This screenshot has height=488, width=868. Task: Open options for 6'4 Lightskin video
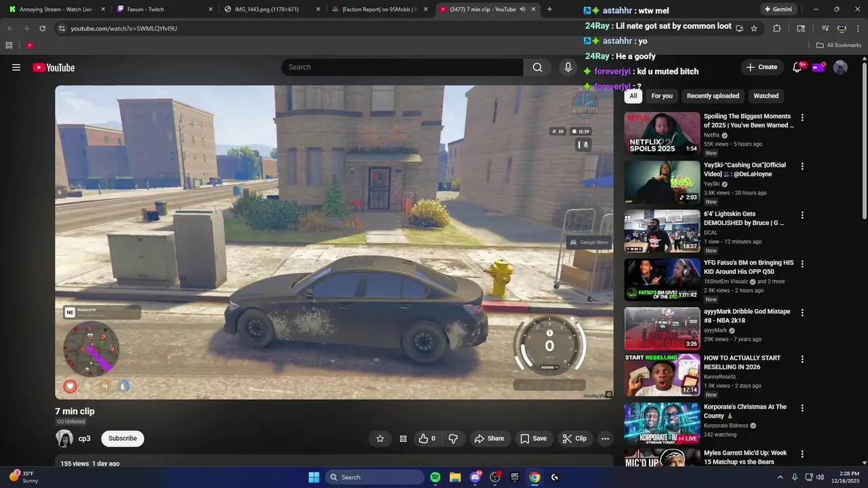coord(802,215)
